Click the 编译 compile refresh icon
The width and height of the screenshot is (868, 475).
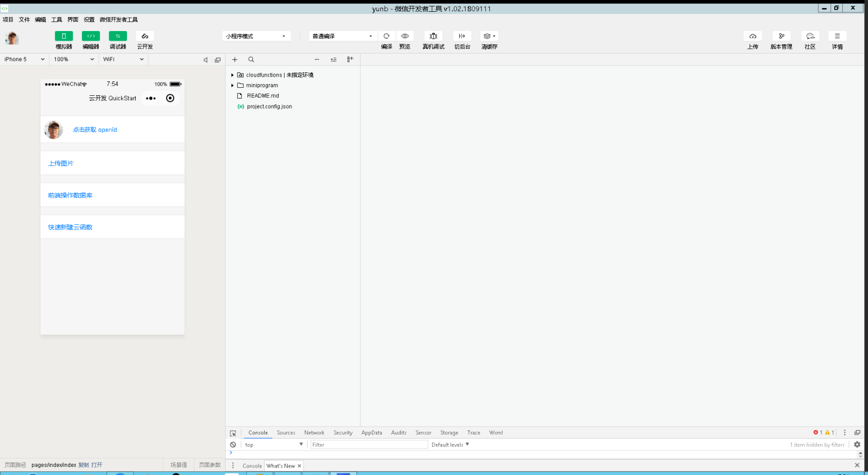[386, 36]
